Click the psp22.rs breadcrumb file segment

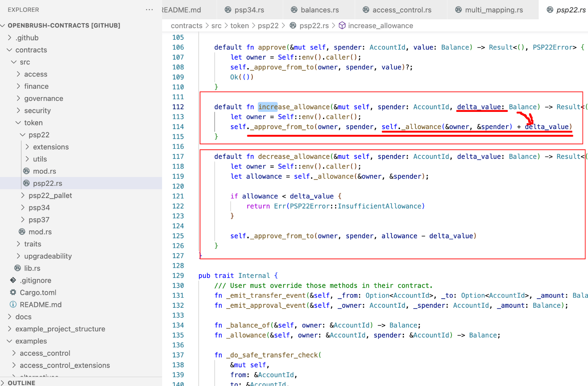tap(314, 26)
